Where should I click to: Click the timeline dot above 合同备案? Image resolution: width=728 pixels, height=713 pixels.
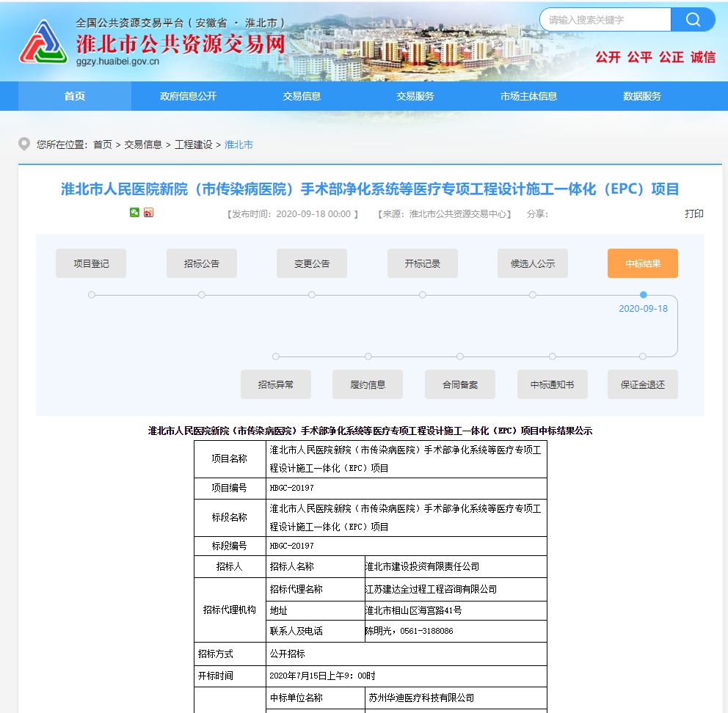click(x=460, y=356)
